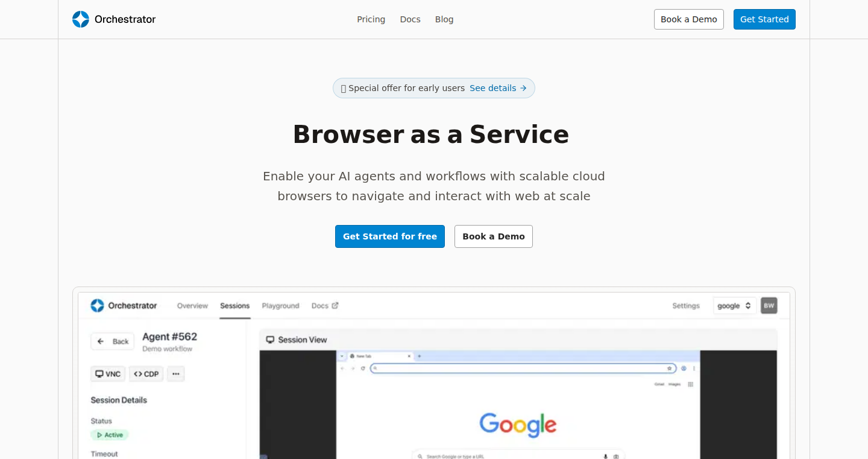The image size is (868, 459).
Task: Click the Agent #562 title
Action: 170,337
